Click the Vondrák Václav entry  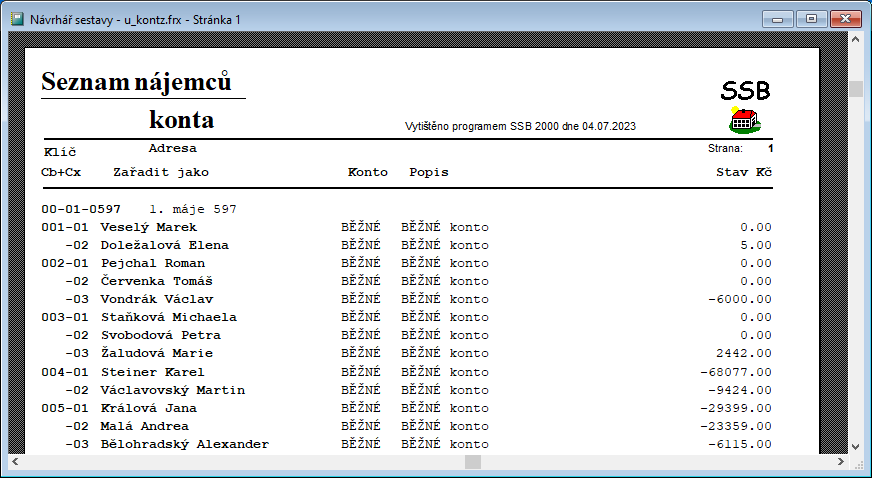click(x=156, y=299)
